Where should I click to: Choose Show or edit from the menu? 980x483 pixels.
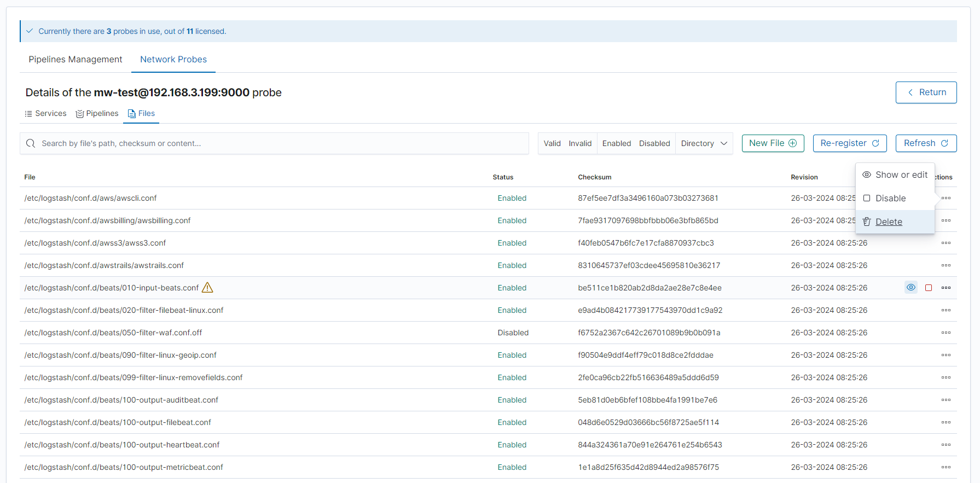[x=901, y=175]
